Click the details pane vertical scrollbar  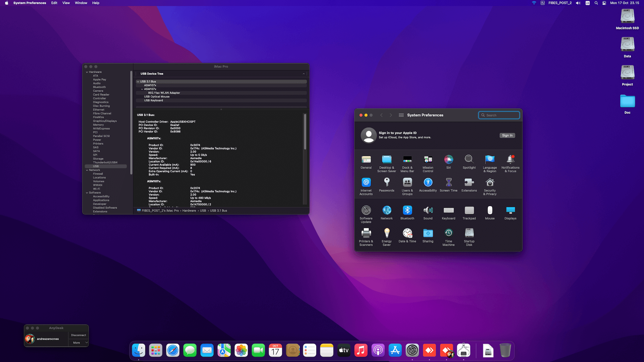(x=305, y=131)
